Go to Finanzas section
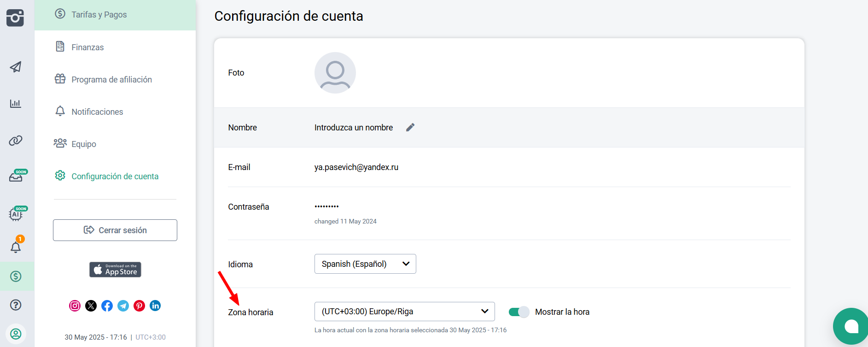Image resolution: width=868 pixels, height=347 pixels. [87, 47]
